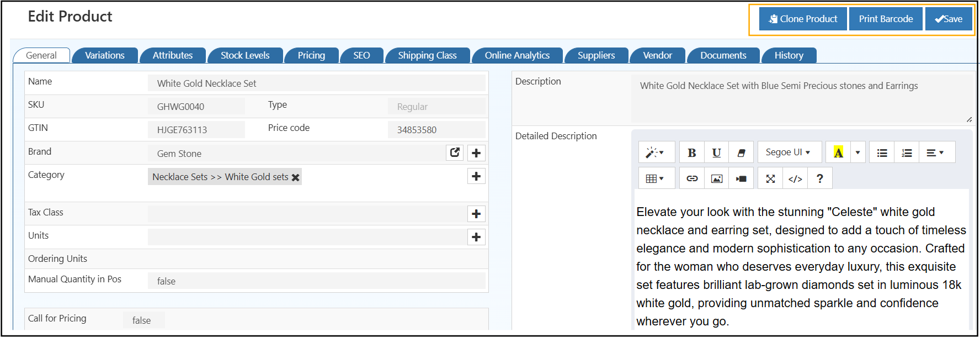The image size is (980, 337).
Task: Open the Pricing tab
Action: [x=311, y=55]
